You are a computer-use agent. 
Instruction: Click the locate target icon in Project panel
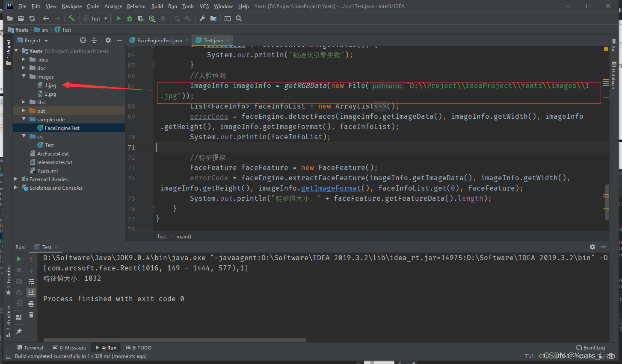(x=83, y=40)
